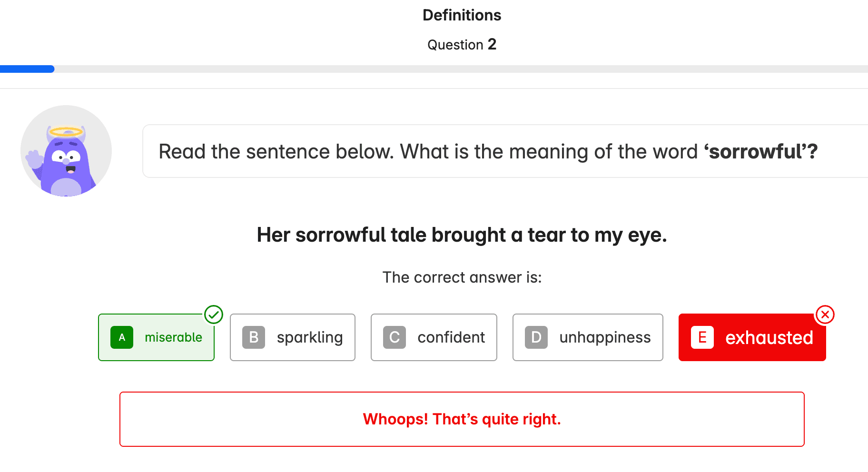Image resolution: width=868 pixels, height=472 pixels.
Task: Click the 'Question 2' label
Action: pyautogui.click(x=462, y=45)
